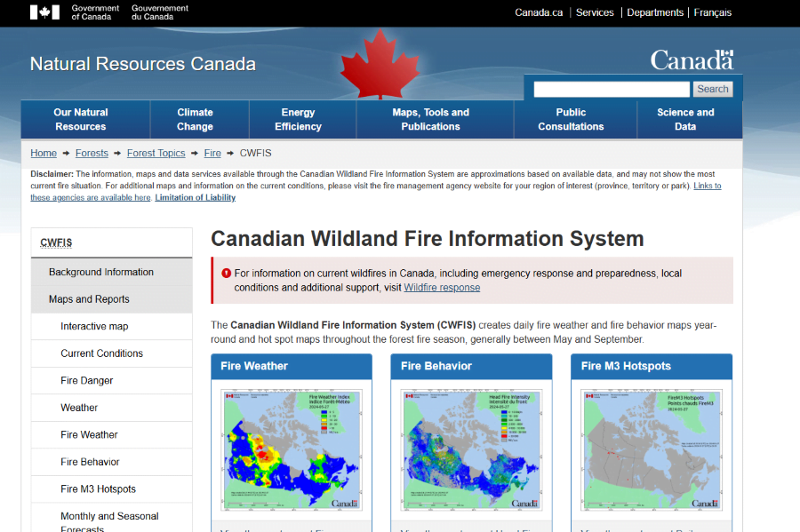The height and width of the screenshot is (532, 800).
Task: Click the search input field
Action: (x=612, y=89)
